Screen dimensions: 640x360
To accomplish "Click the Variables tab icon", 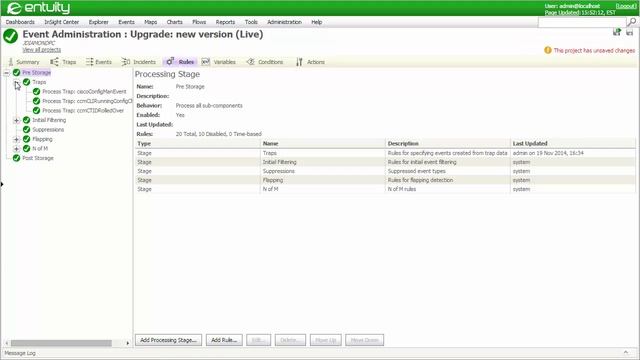I will (x=205, y=62).
